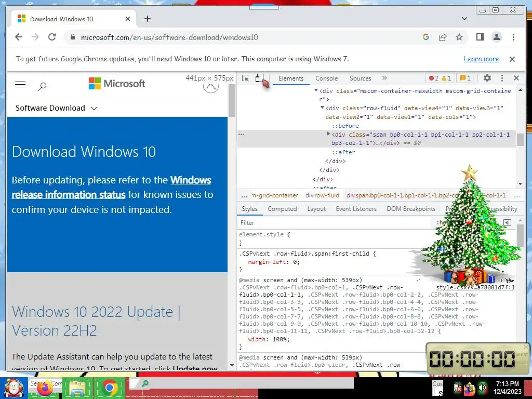
Task: Open the Chrome profile avatar
Action: tap(497, 37)
